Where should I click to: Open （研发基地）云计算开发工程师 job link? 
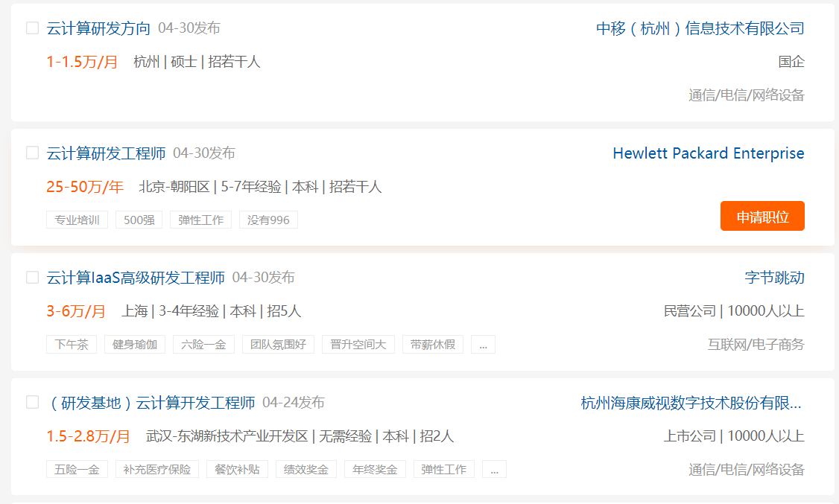(151, 403)
